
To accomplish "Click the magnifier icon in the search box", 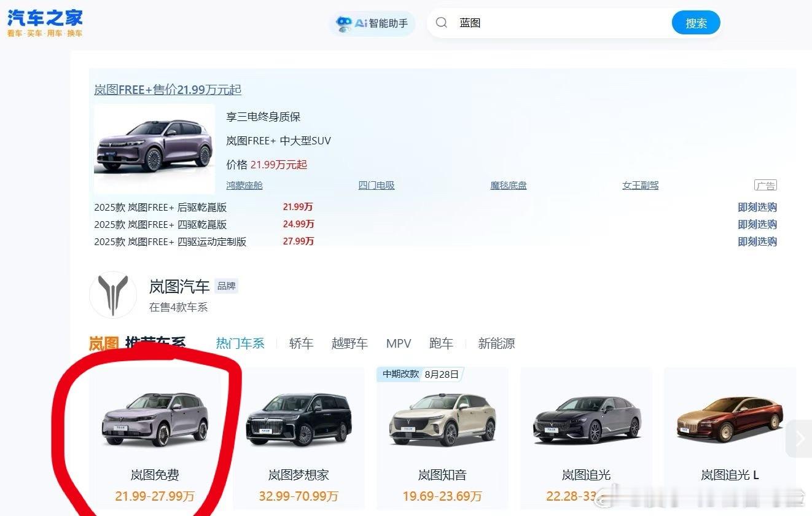I will click(441, 23).
